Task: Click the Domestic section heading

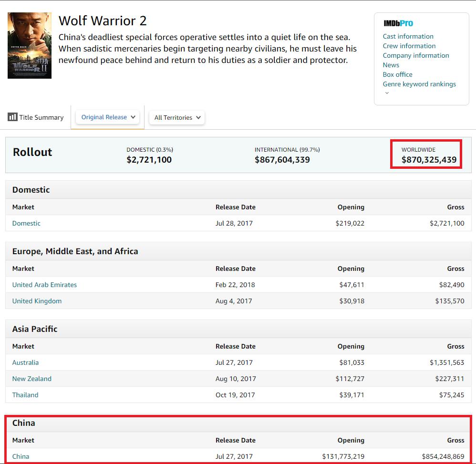Action: pyautogui.click(x=31, y=190)
